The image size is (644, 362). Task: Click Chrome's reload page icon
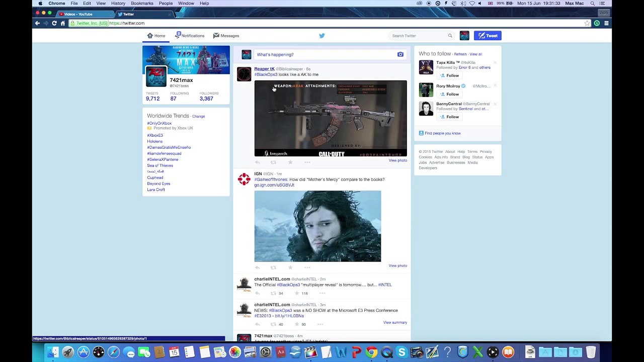click(54, 23)
